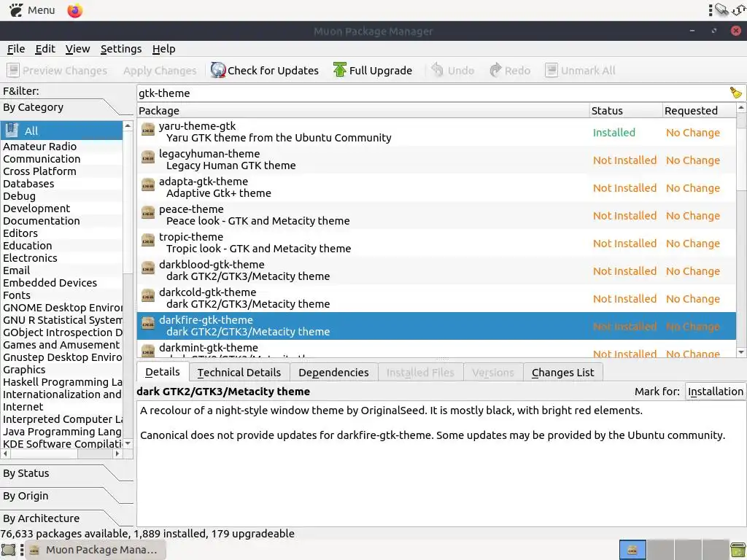Viewport: 747px width, 560px height.
Task: Select the Internet category
Action: click(61, 407)
